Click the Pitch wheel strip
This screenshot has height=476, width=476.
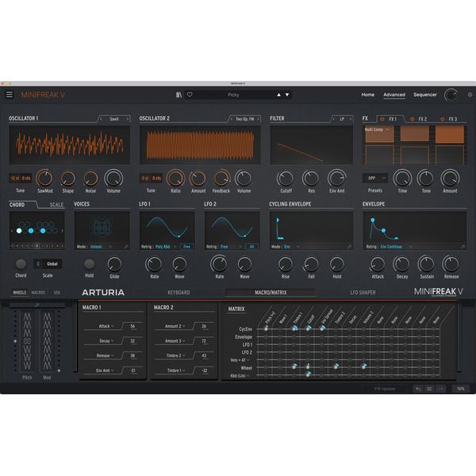click(27, 341)
